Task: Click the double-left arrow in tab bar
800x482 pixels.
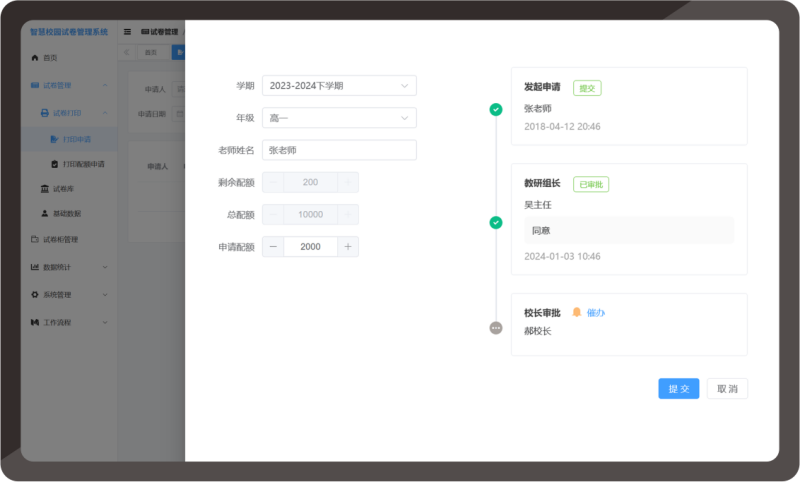Action: pos(127,52)
